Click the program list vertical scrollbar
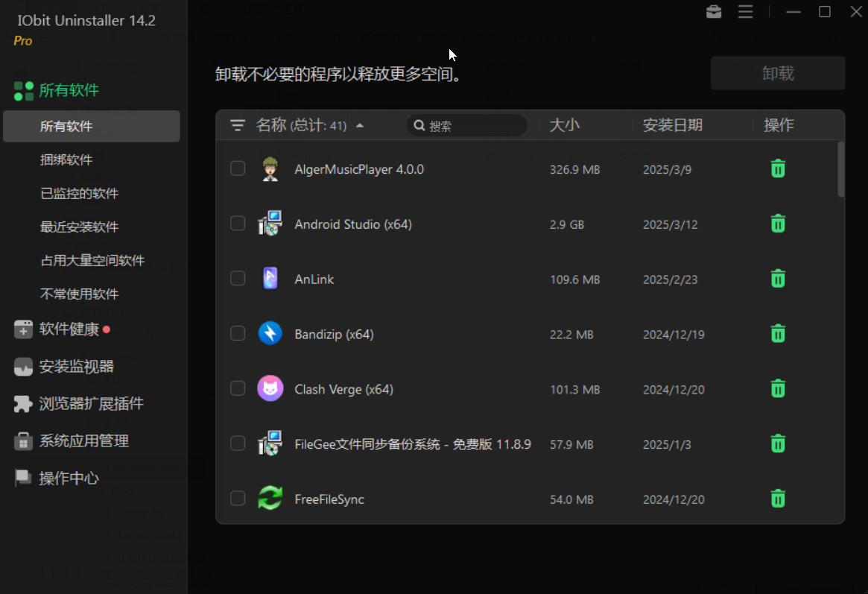 click(841, 169)
